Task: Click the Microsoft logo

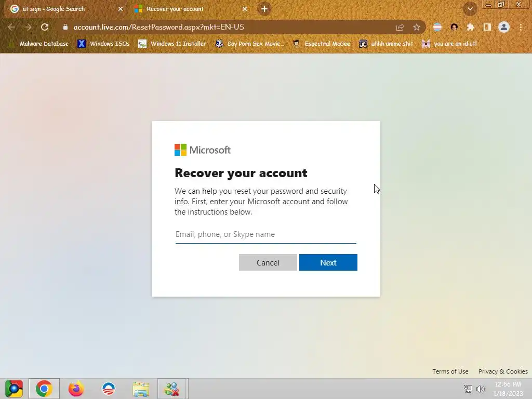Action: pos(203,150)
